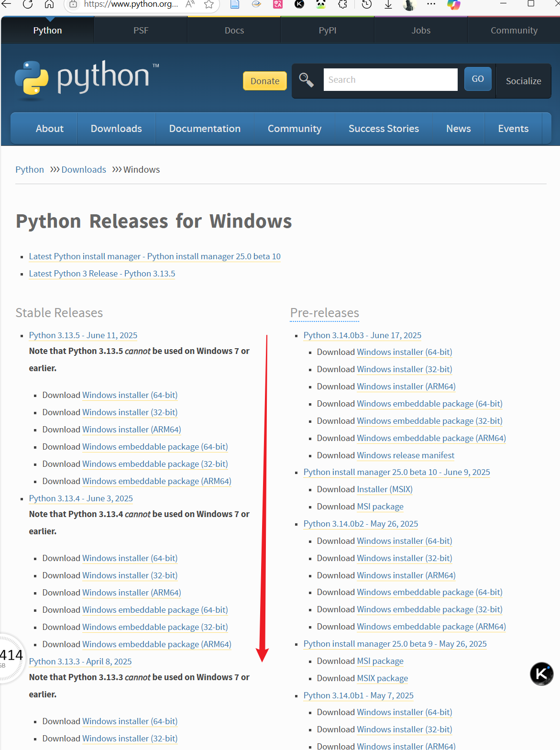
Task: Focus the Search text field
Action: (x=390, y=79)
